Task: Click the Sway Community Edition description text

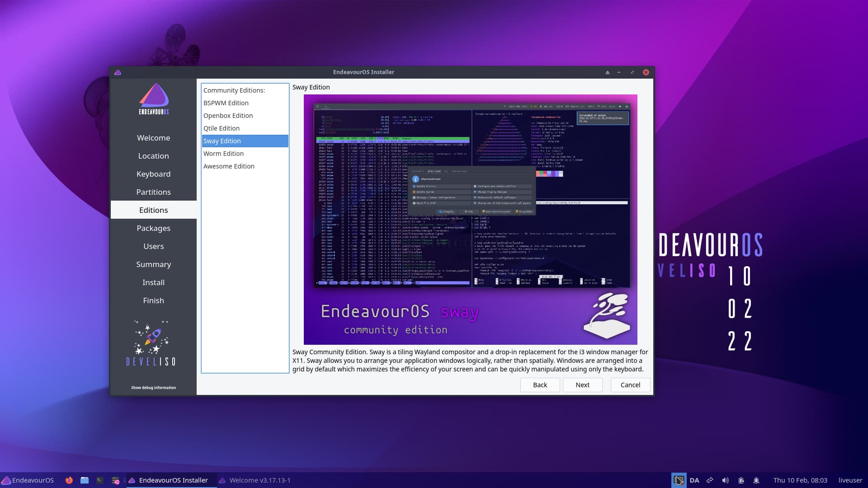Action: tap(470, 361)
